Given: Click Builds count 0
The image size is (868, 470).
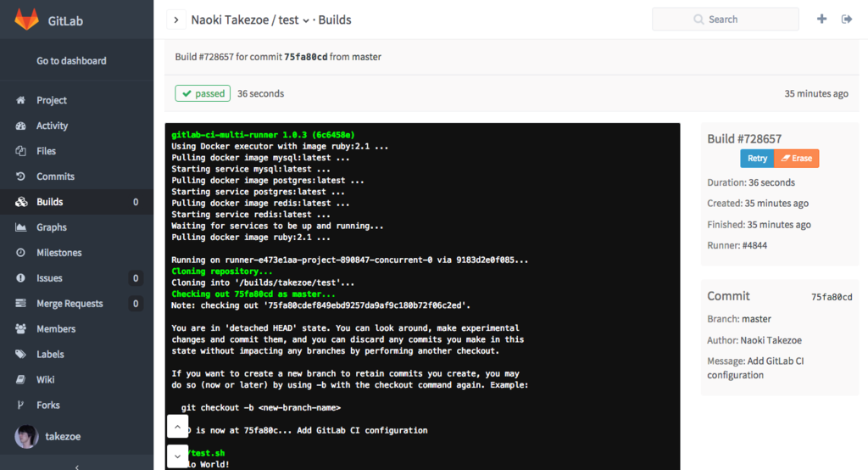Looking at the screenshot, I should (136, 202).
